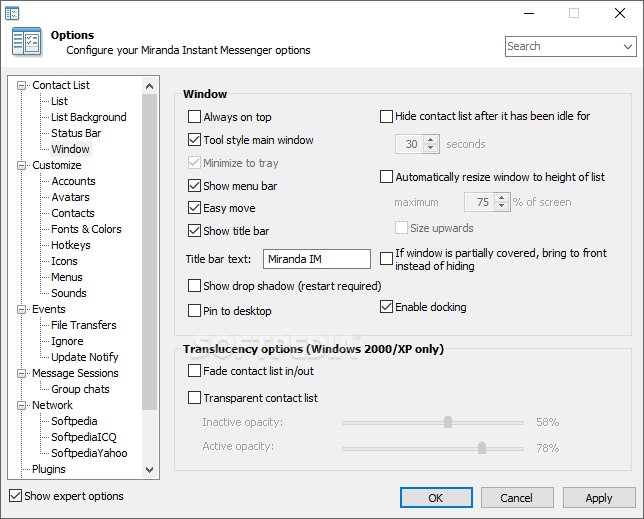Select Fonts & Colors in tree

click(86, 229)
